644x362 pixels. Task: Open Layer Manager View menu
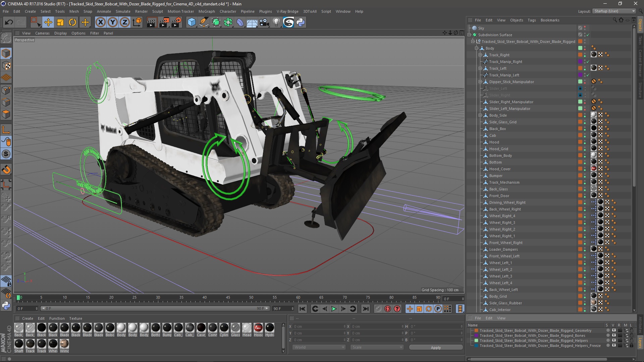pyautogui.click(x=501, y=318)
